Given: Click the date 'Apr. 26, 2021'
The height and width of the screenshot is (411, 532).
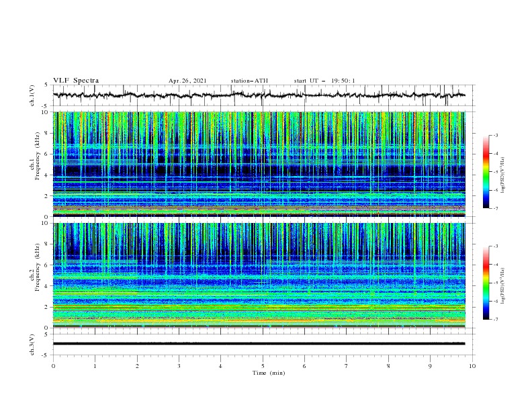Looking at the screenshot, I should 187,81.
